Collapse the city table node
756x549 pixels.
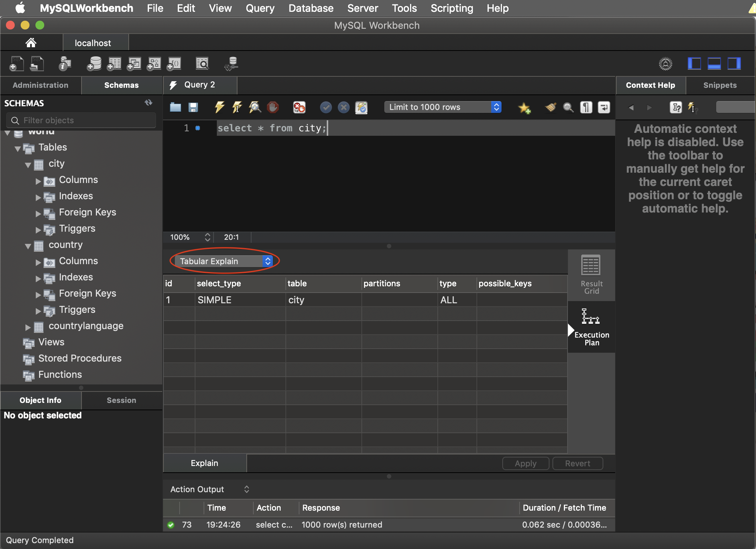click(28, 165)
